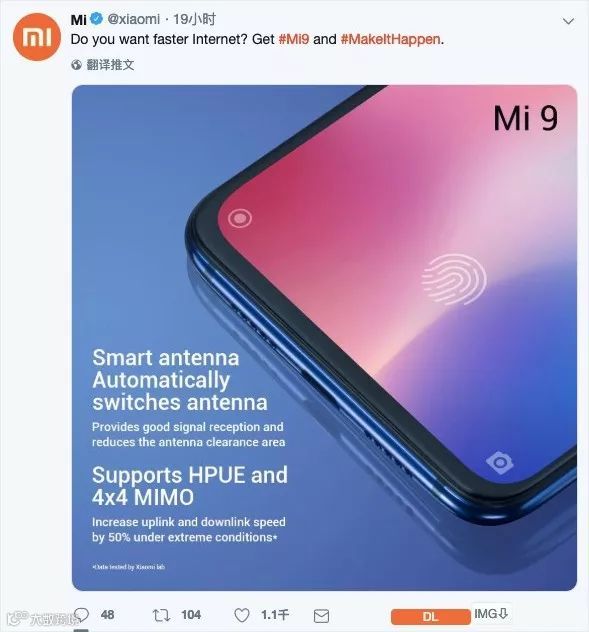Click the envelope direct message icon

[321, 616]
